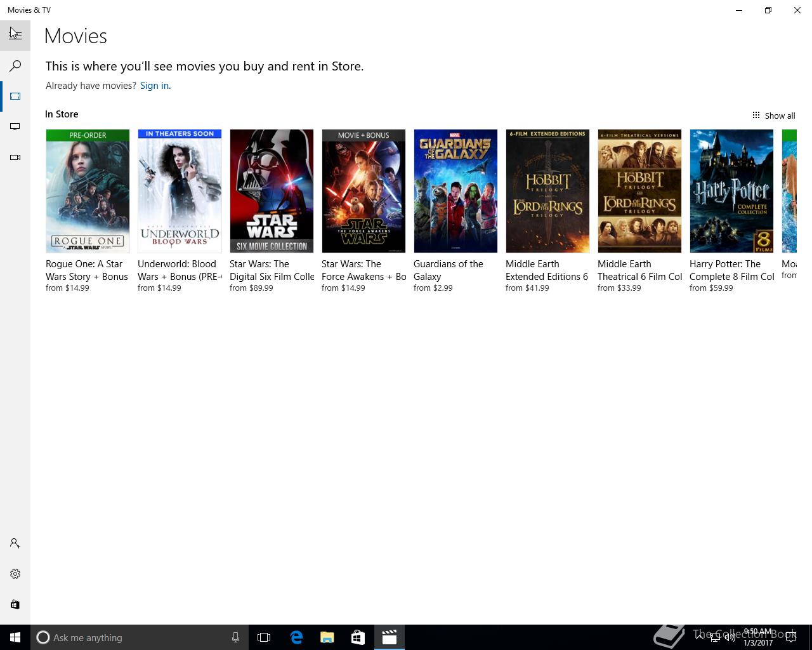Open Star Wars The Force Awakens poster
The image size is (812, 650).
pyautogui.click(x=363, y=191)
